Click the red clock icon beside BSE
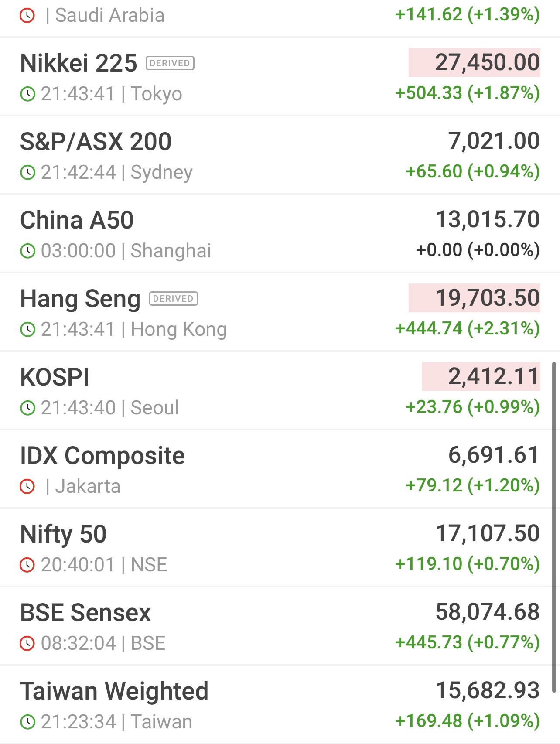Viewport: 560px width, 744px height. 27,644
